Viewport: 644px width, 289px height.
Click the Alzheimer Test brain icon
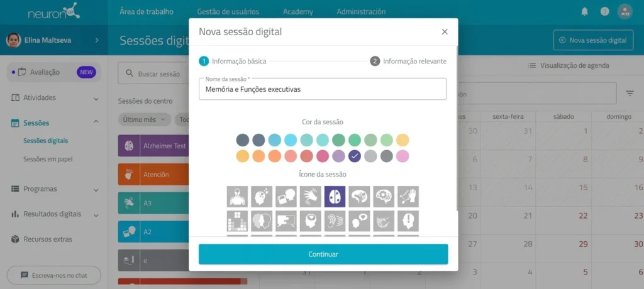(x=129, y=146)
